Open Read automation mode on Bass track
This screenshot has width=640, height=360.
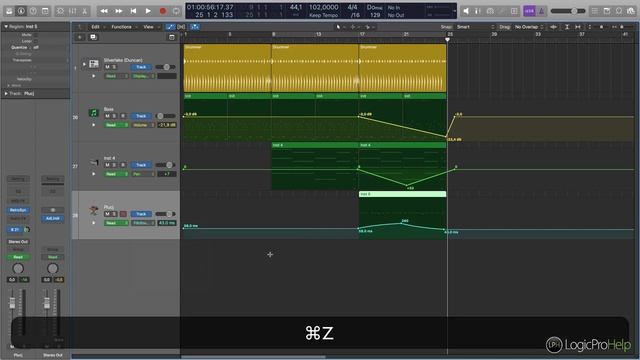[117, 125]
